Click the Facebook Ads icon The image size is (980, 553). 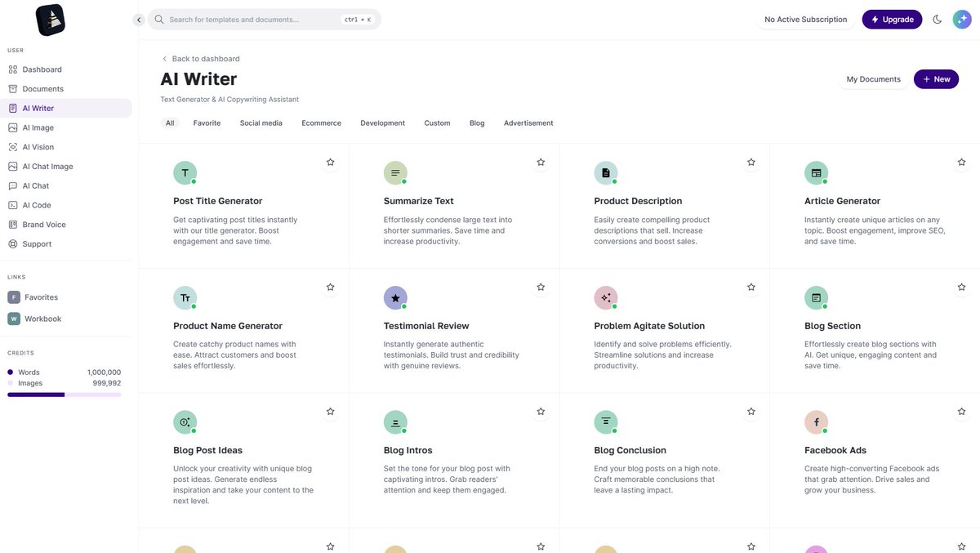[x=816, y=422]
